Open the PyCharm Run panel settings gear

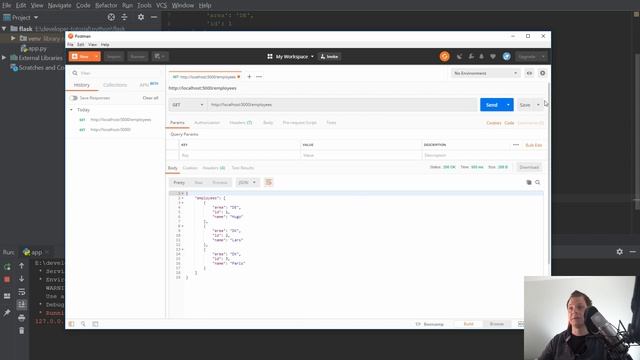click(620, 252)
